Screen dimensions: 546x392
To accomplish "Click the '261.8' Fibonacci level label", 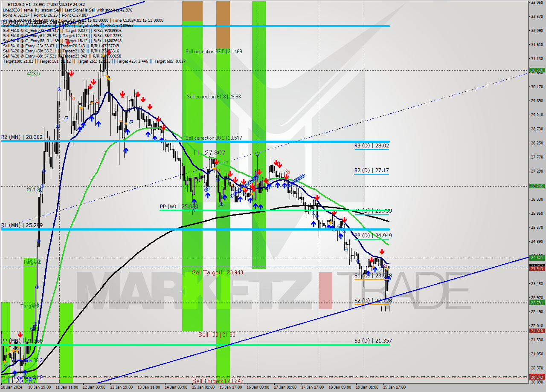I will tap(33, 189).
